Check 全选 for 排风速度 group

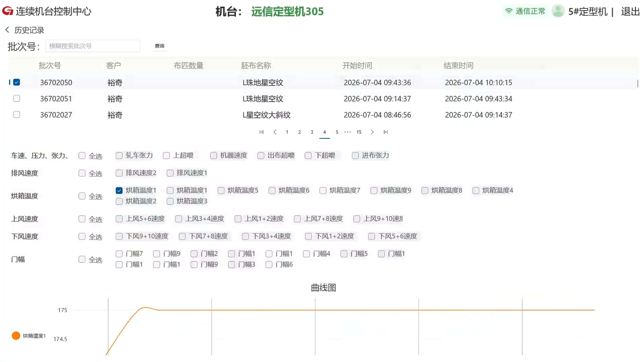pos(82,173)
